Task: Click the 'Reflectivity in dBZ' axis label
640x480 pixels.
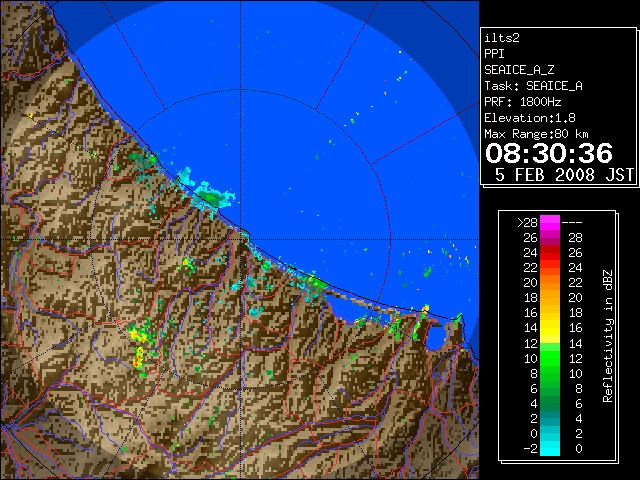Action: [x=607, y=336]
